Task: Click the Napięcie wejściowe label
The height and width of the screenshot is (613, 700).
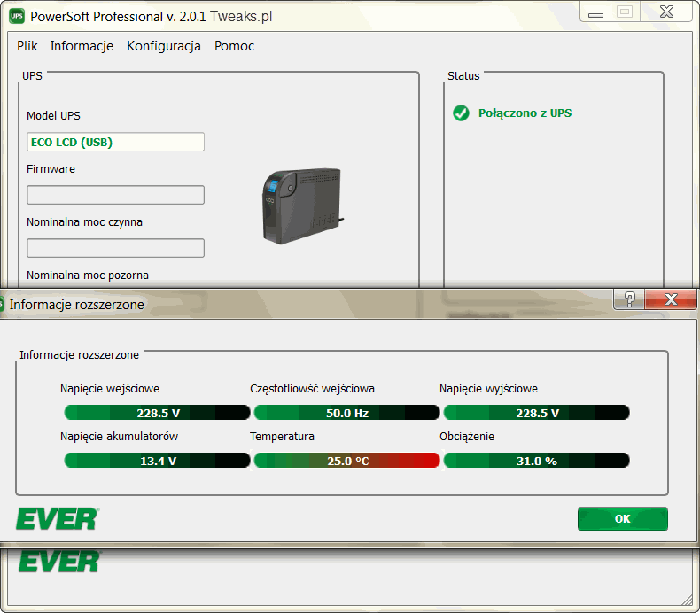Action: pos(110,388)
